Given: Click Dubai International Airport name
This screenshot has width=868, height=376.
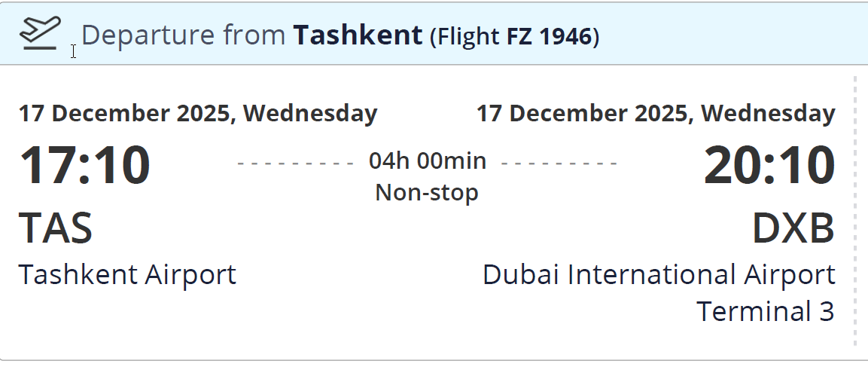Looking at the screenshot, I should click(659, 274).
